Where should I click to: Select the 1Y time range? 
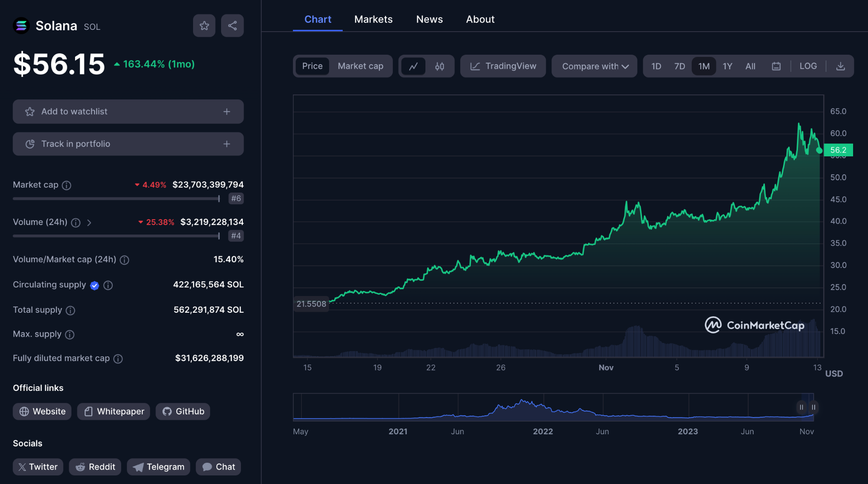(x=727, y=66)
